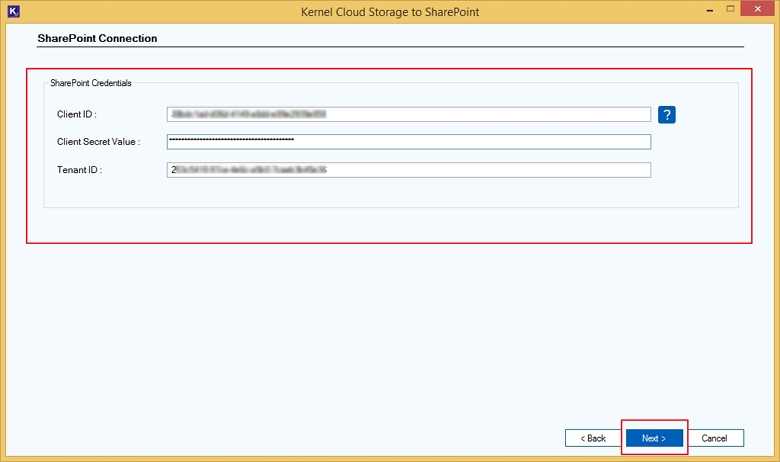The width and height of the screenshot is (780, 462).
Task: Cancel the SharePoint connection wizard
Action: [714, 438]
